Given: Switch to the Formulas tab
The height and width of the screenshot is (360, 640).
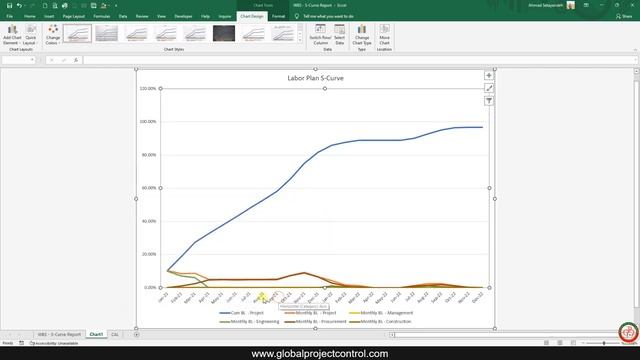Looking at the screenshot, I should click(102, 16).
